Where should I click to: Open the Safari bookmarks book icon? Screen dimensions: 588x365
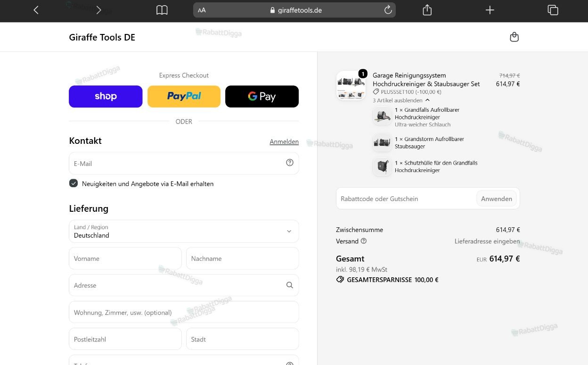click(162, 10)
